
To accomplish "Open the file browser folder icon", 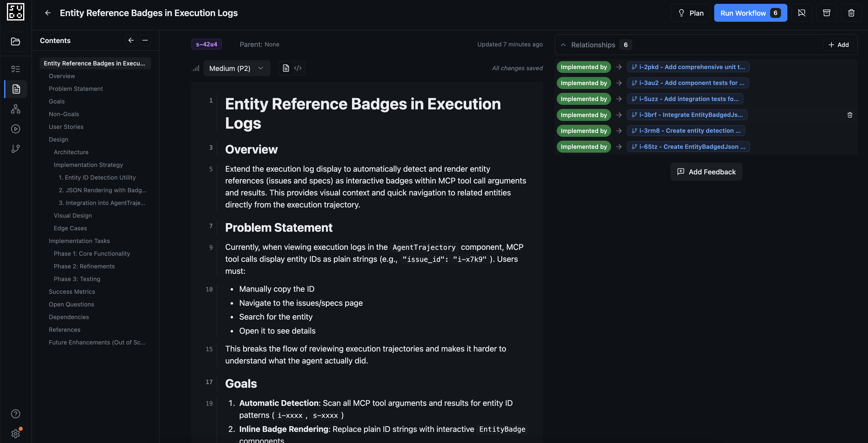I will click(15, 41).
